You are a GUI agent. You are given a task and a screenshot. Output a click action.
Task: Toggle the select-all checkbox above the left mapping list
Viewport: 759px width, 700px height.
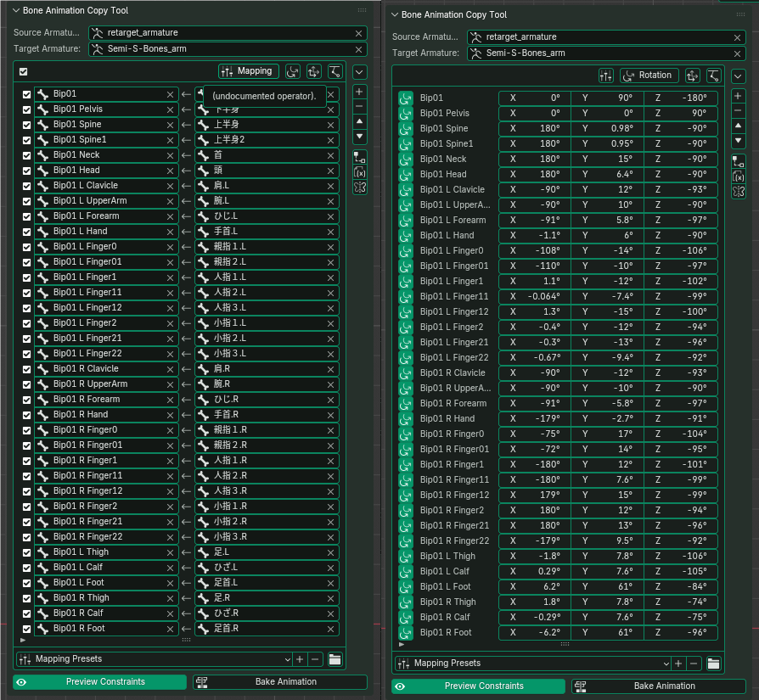click(24, 72)
